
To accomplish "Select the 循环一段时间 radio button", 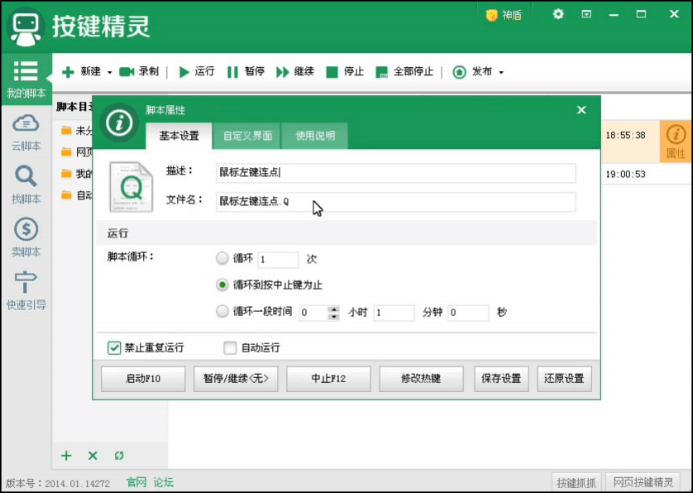I will (222, 311).
